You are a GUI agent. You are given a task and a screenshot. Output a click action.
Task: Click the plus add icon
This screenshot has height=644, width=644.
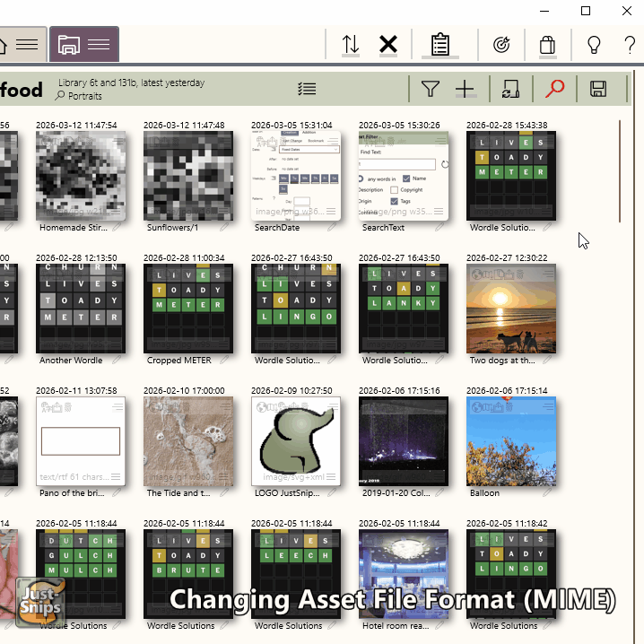click(465, 89)
